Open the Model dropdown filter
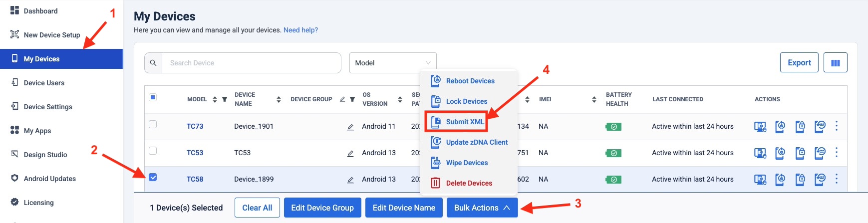Screen dimensions: 868x223 coord(392,63)
